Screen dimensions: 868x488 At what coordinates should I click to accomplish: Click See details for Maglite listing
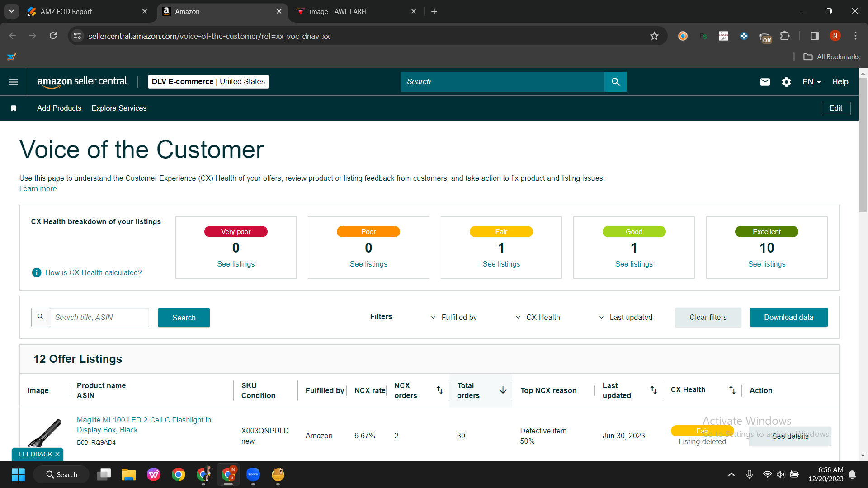[790, 436]
